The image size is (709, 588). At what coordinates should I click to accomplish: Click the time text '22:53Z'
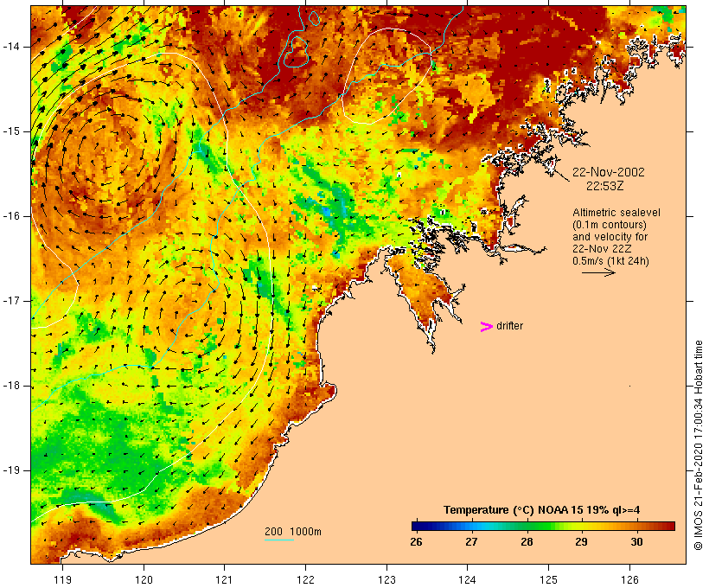pyautogui.click(x=605, y=186)
